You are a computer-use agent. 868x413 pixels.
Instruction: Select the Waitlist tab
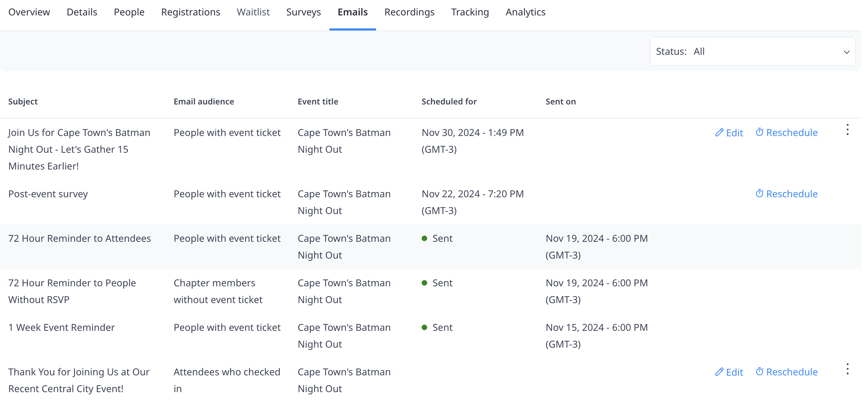[x=253, y=12]
